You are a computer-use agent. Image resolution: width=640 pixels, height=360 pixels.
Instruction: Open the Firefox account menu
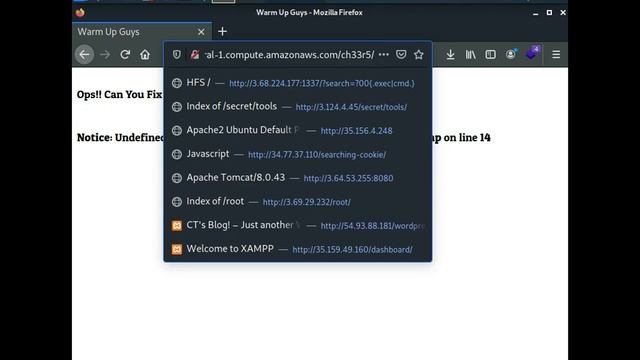pos(511,54)
